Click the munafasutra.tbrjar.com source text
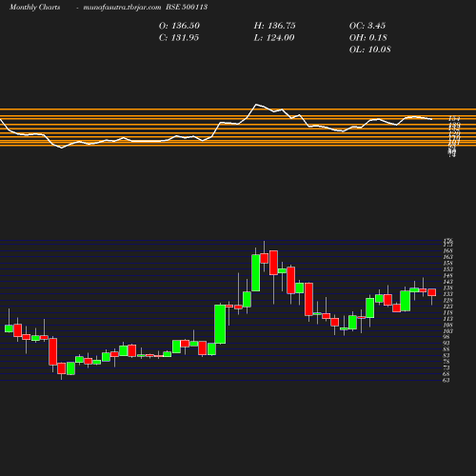This screenshot has width=476, height=476. pyautogui.click(x=122, y=7)
